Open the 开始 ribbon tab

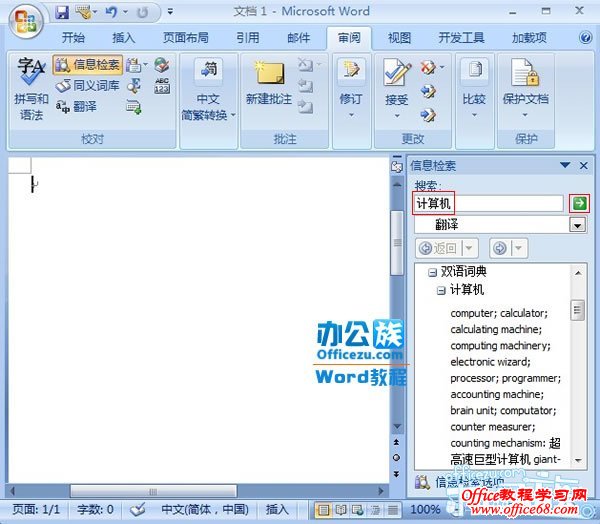[73, 38]
